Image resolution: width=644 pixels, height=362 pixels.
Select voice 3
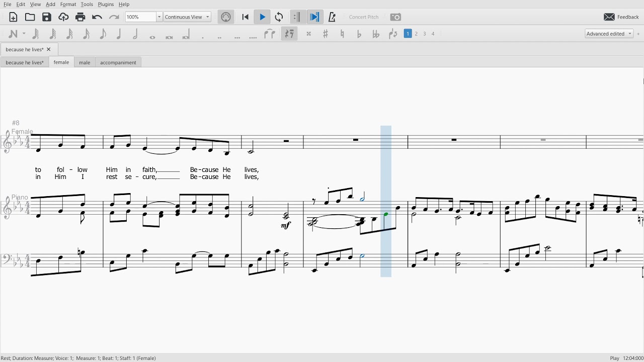[x=425, y=34]
